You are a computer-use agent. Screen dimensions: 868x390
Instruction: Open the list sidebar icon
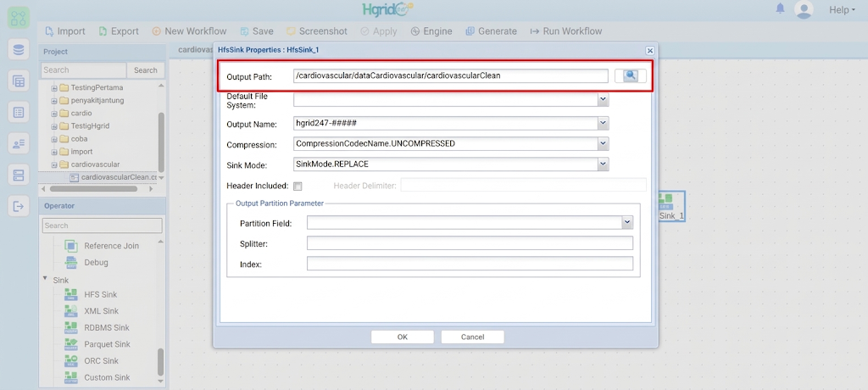pos(19,113)
